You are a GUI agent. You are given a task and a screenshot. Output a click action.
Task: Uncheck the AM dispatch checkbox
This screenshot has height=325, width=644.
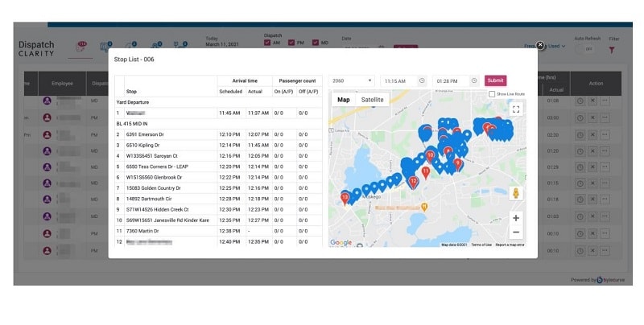coord(267,43)
